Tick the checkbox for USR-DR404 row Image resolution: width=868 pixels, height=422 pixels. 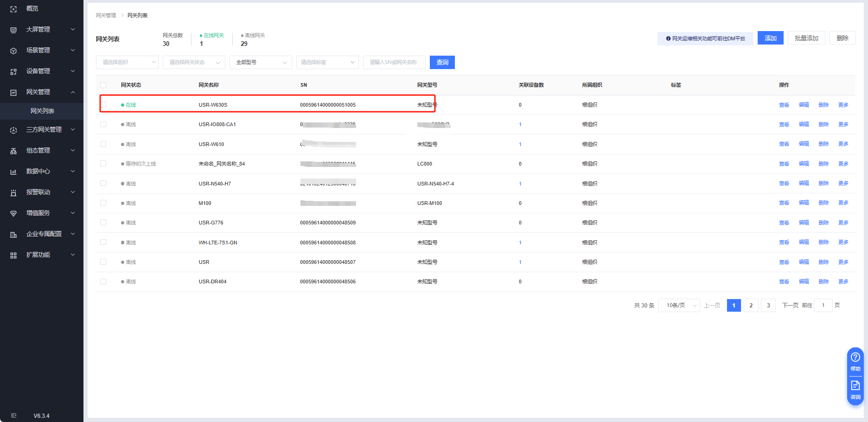click(103, 281)
